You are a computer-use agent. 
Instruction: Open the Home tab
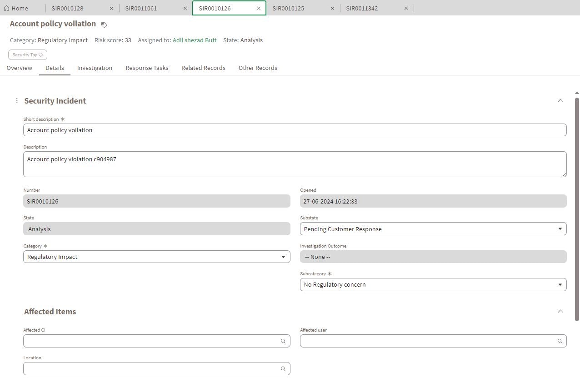[16, 8]
